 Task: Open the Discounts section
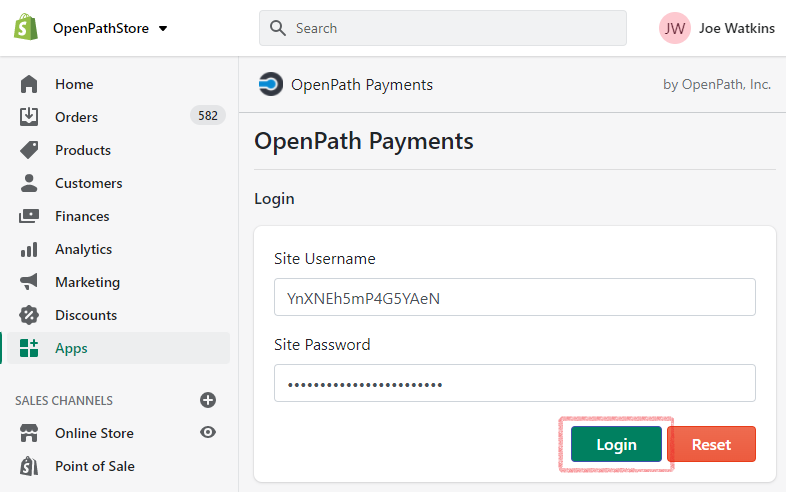(86, 315)
